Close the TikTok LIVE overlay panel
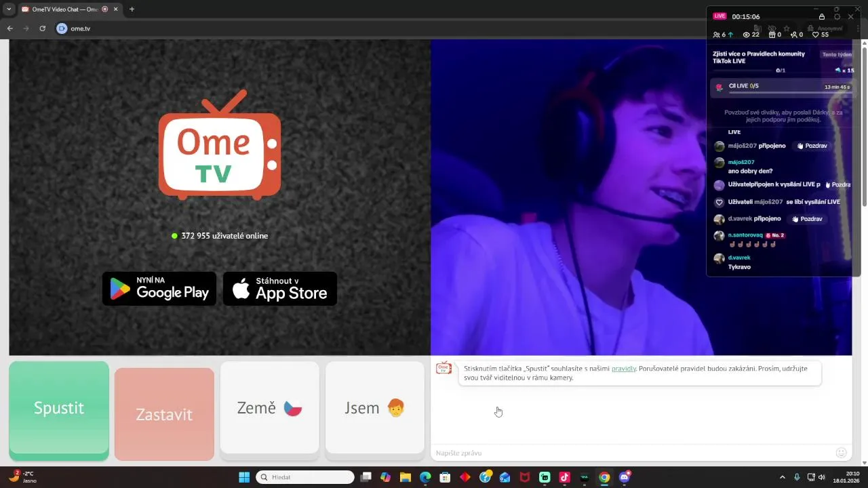Screen dimensions: 868x488 tap(850, 17)
